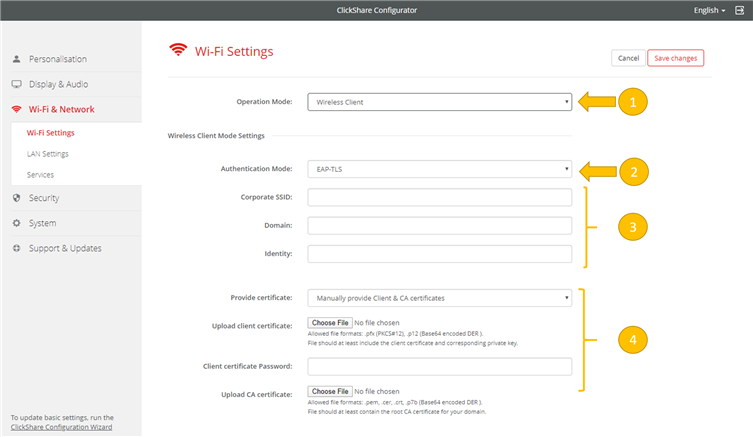This screenshot has height=437, width=753.
Task: Open the English language selector
Action: tap(709, 10)
